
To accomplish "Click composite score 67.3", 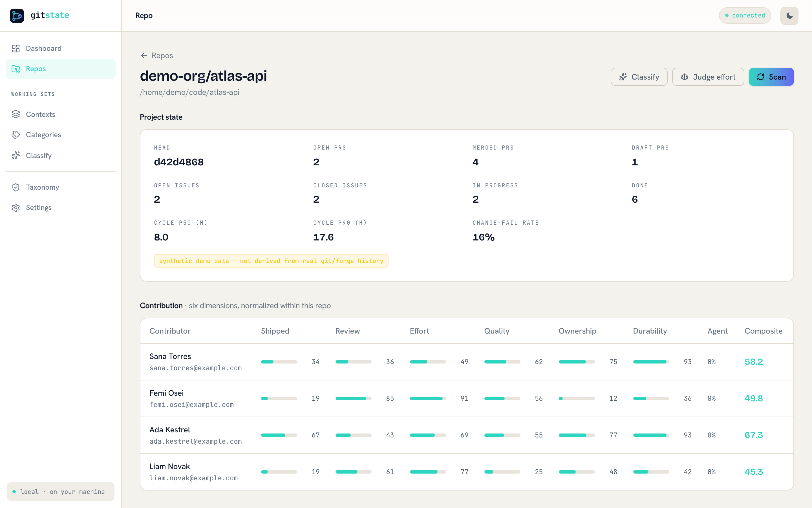I will tap(754, 435).
